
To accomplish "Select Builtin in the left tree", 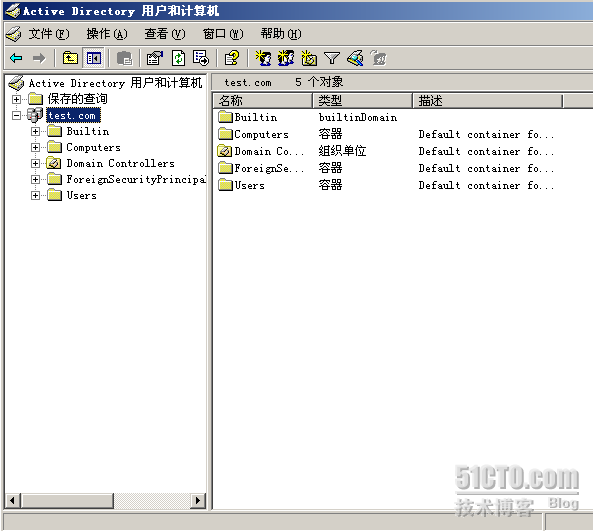I will pyautogui.click(x=88, y=131).
